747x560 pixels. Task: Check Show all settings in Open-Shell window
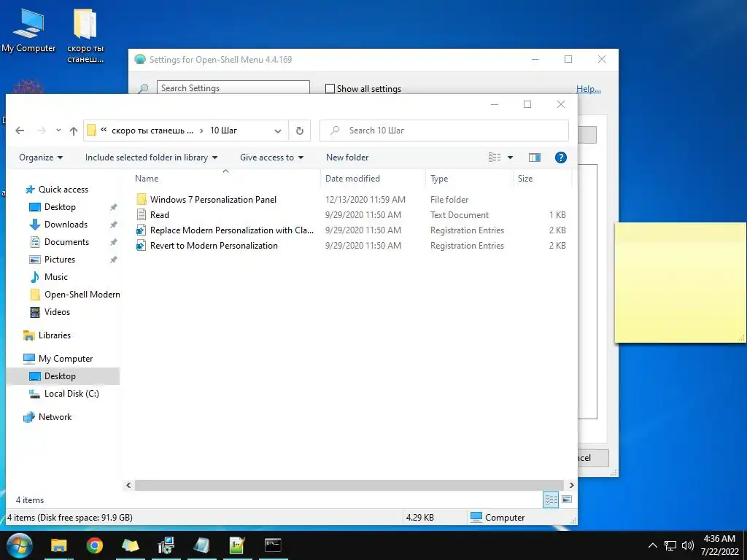pyautogui.click(x=330, y=88)
